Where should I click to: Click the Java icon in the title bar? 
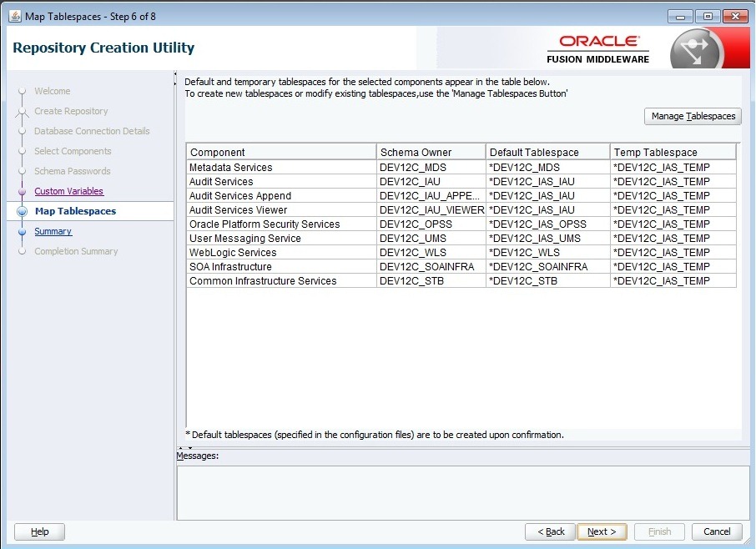14,16
